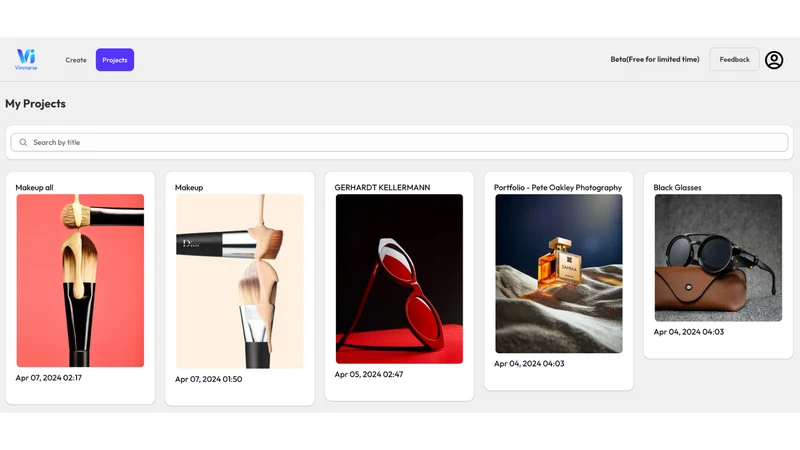Open the perfume bottle project thumbnail
800x450 pixels.
tap(559, 273)
